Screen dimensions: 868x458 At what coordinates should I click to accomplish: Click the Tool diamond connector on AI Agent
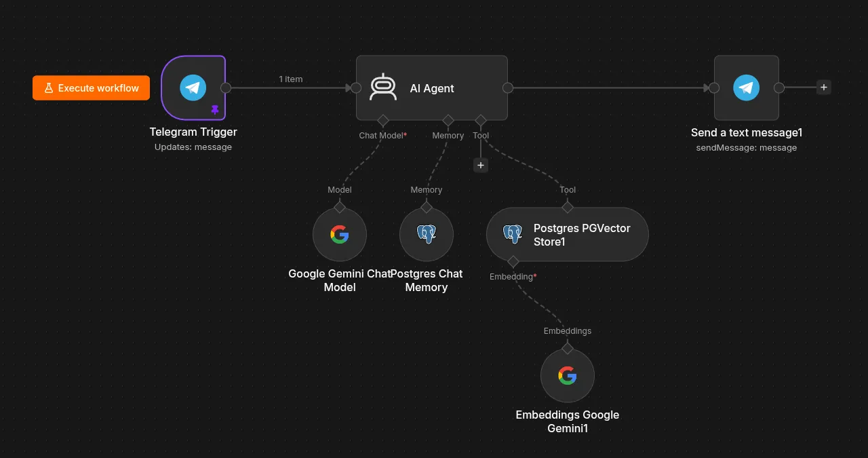pyautogui.click(x=481, y=120)
